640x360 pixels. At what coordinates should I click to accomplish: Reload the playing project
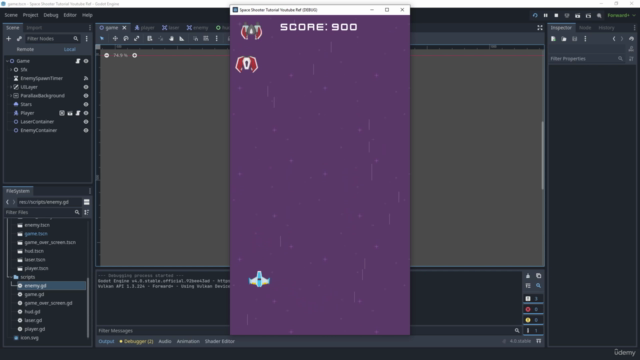(x=535, y=16)
